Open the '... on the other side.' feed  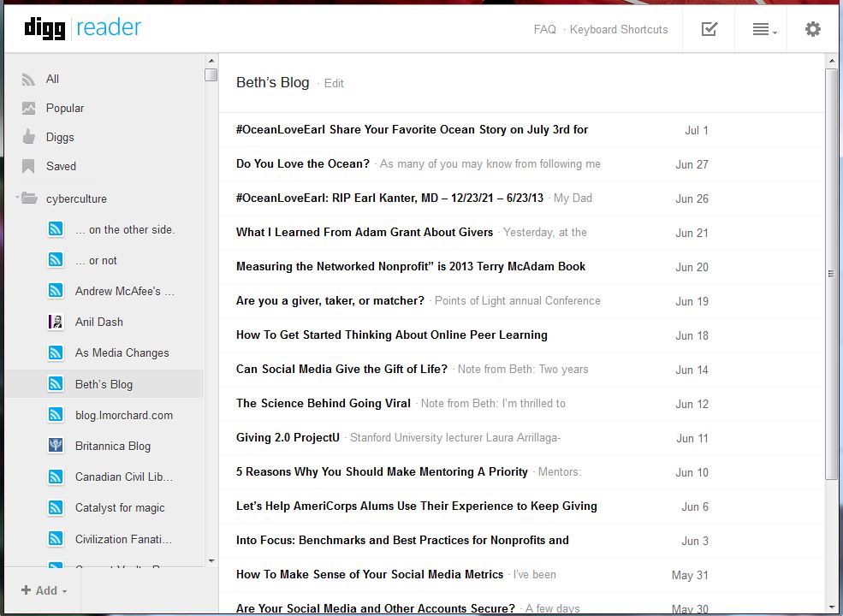point(125,229)
